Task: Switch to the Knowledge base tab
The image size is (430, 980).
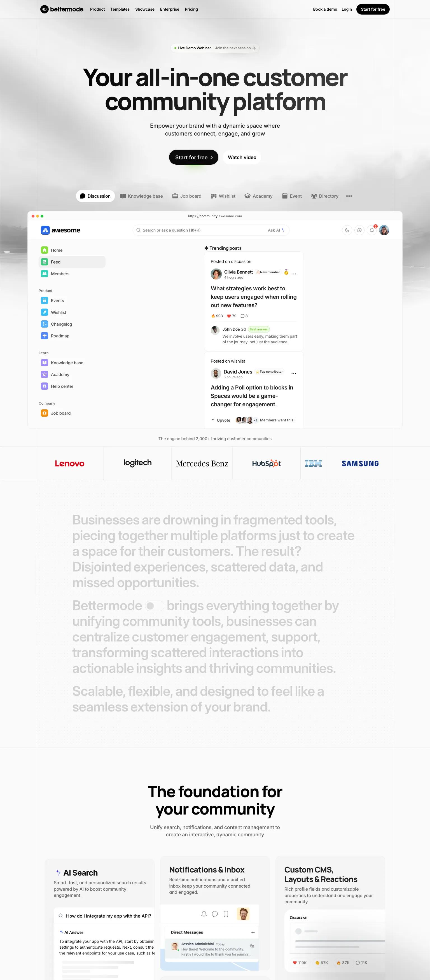Action: click(141, 196)
